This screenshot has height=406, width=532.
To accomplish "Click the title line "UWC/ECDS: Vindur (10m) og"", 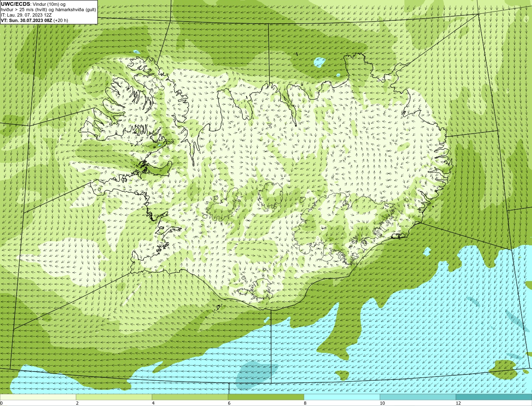I will tap(33, 4).
